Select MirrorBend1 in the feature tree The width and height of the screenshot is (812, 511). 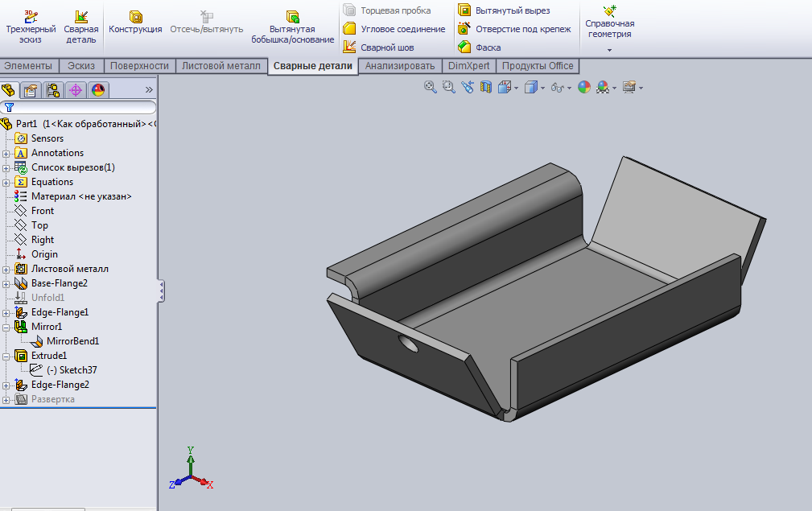(73, 341)
